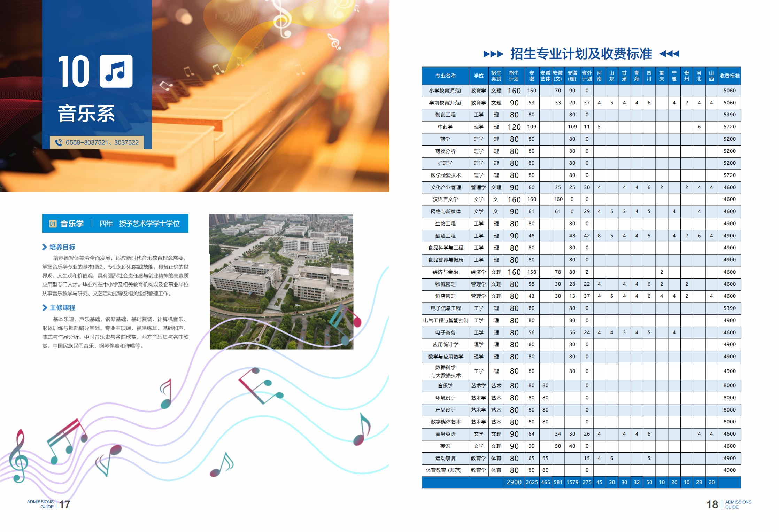
Task: Click the 四年 授予艺术学学士学位 banner text
Action: (139, 224)
